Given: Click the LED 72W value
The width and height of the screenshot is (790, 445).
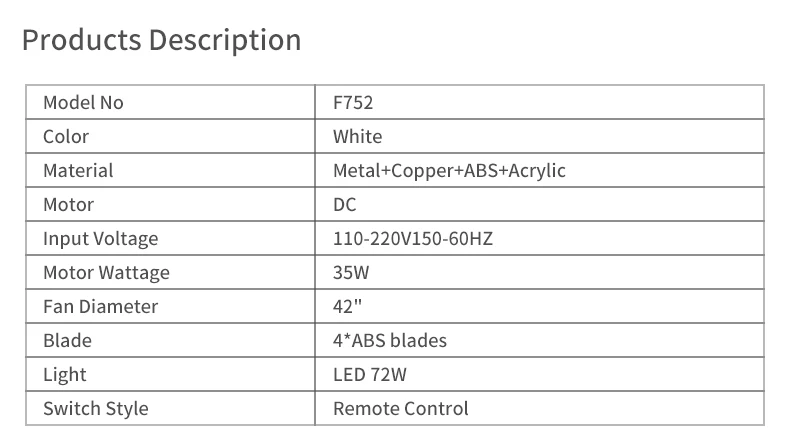Looking at the screenshot, I should [x=372, y=374].
